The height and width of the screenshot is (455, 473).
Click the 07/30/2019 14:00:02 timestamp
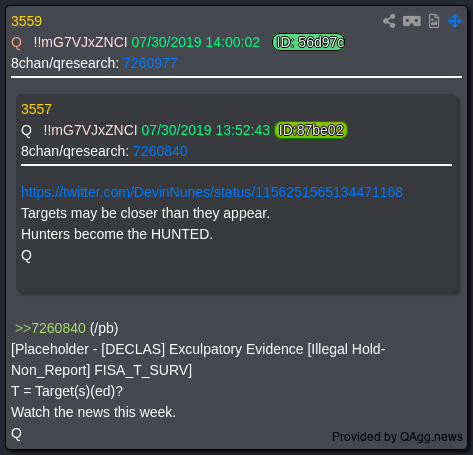[196, 42]
